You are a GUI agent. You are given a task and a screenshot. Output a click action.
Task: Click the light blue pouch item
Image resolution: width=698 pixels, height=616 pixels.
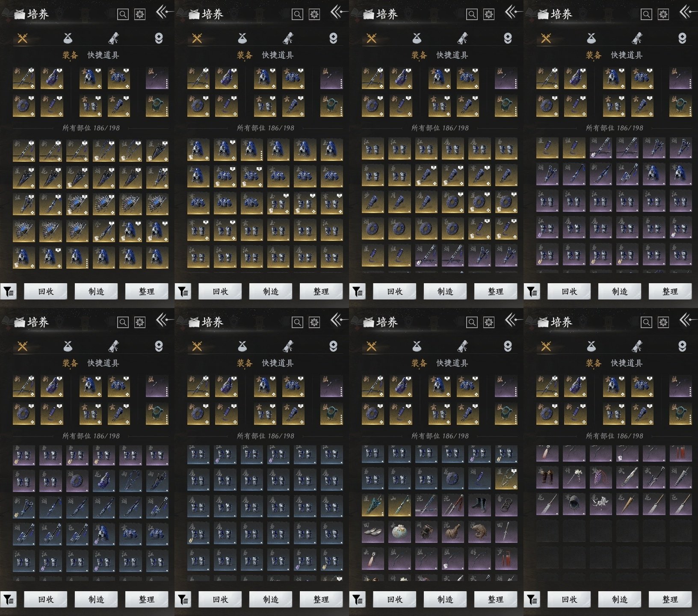399,532
